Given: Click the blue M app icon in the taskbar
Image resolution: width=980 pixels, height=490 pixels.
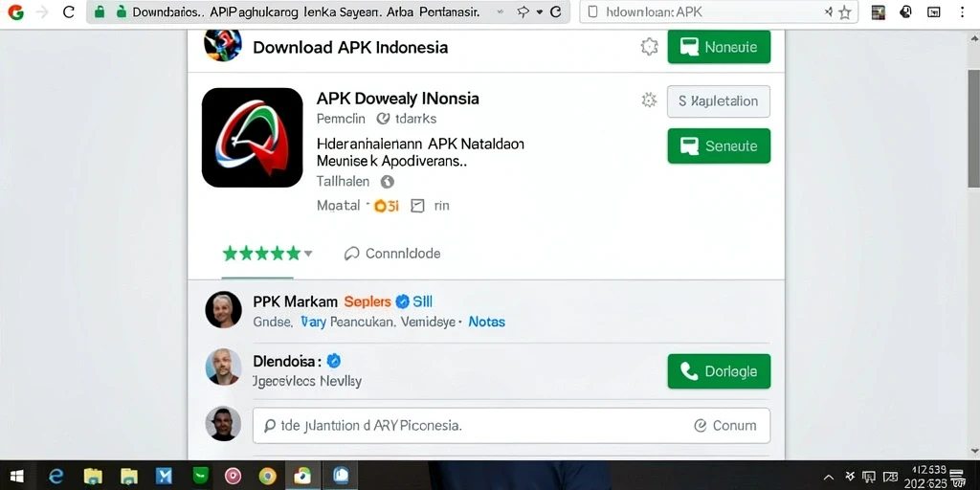Looking at the screenshot, I should tap(164, 477).
